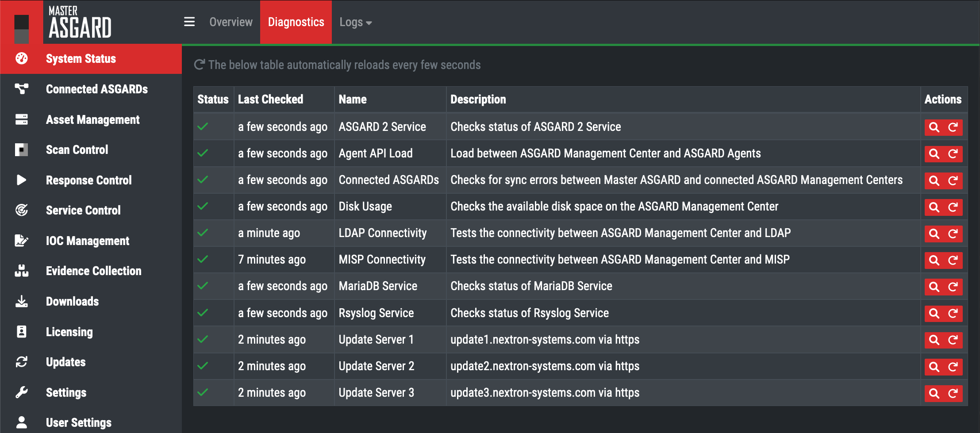This screenshot has width=980, height=433.
Task: Go to Asset Management
Action: pyautogui.click(x=92, y=120)
